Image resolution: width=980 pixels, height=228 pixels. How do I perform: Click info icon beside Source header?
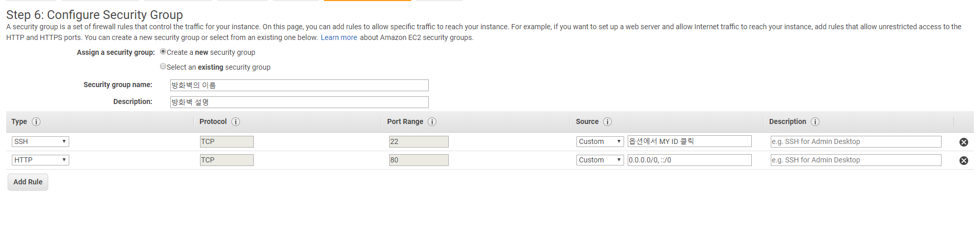(607, 122)
